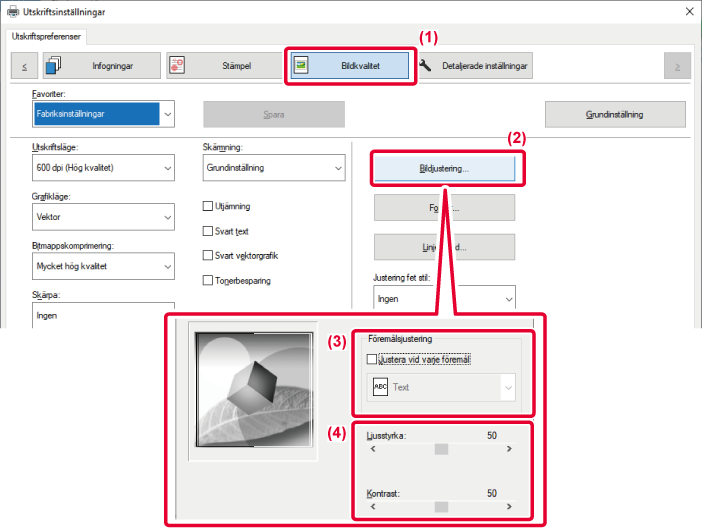Click the Ljusstyrka slider handle
702x531 pixels.
(440, 449)
